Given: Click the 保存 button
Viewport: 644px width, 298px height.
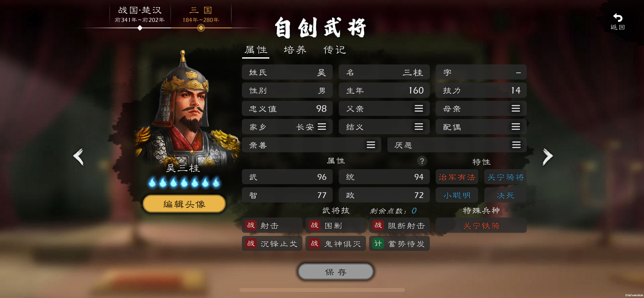Looking at the screenshot, I should point(335,272).
